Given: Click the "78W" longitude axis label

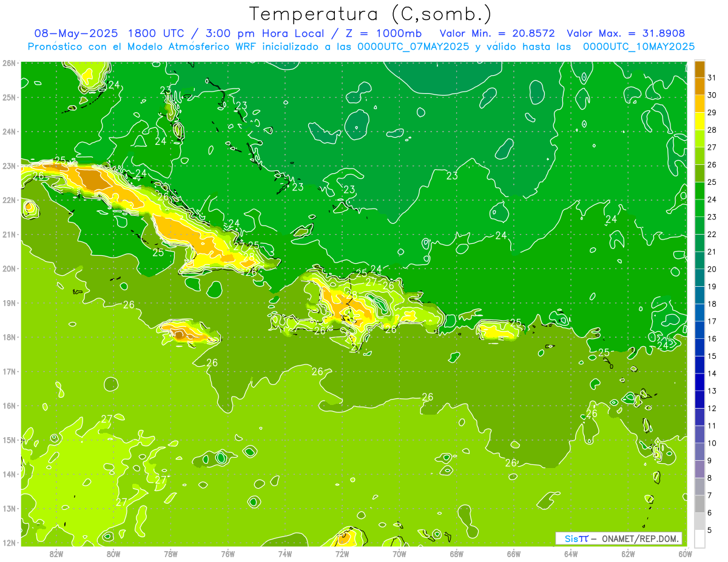Looking at the screenshot, I should (x=170, y=554).
